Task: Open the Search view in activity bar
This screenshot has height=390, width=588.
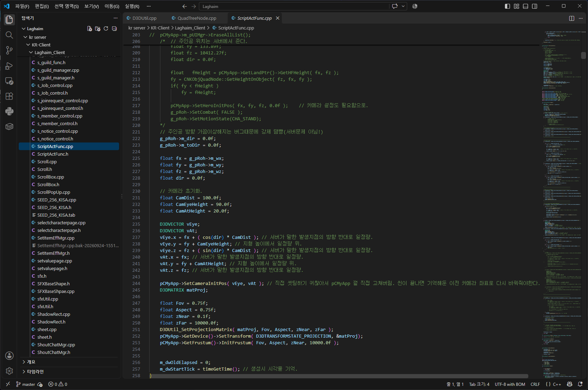Action: (x=9, y=35)
